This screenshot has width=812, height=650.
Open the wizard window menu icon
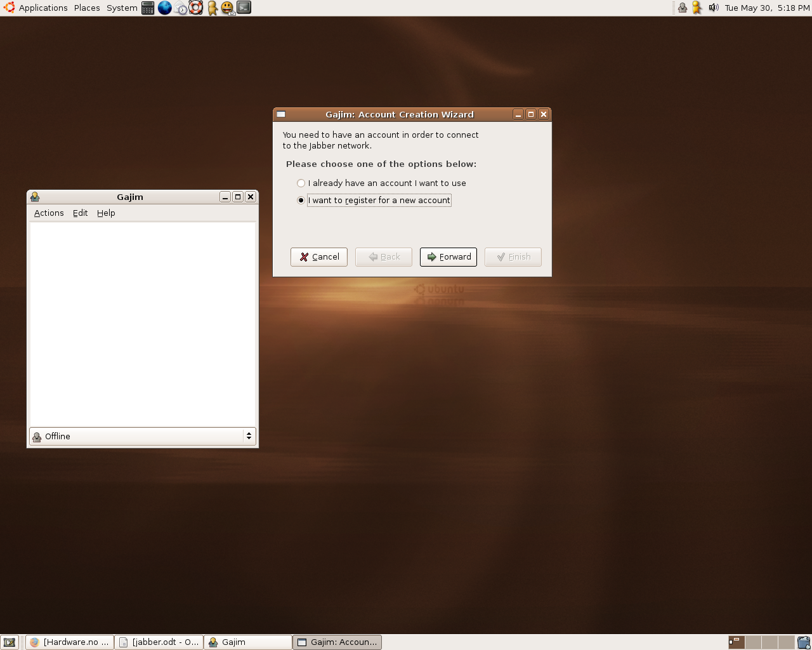281,114
